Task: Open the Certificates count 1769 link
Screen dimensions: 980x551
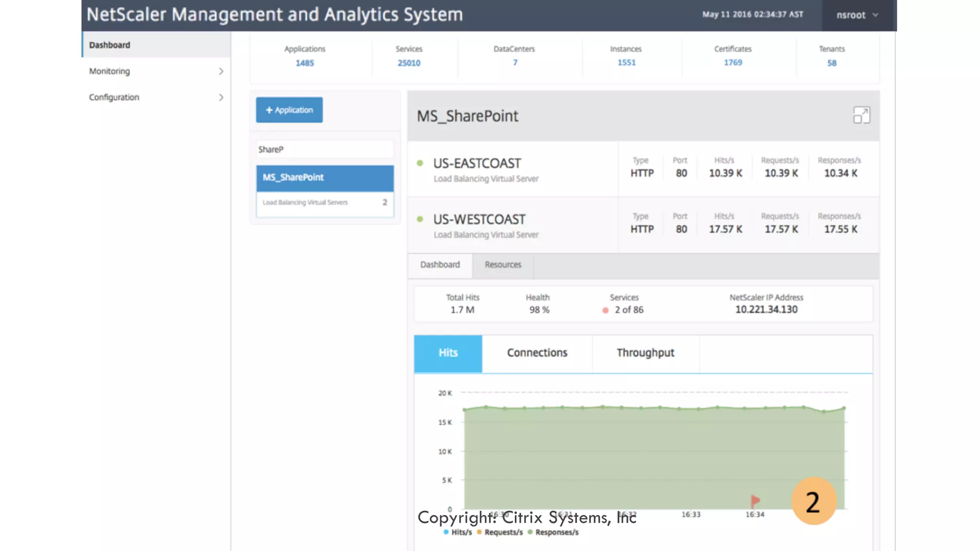Action: pyautogui.click(x=733, y=63)
